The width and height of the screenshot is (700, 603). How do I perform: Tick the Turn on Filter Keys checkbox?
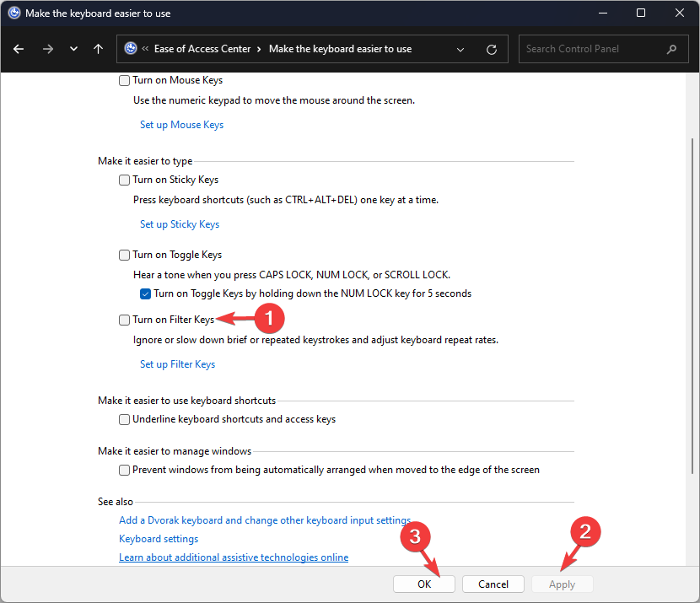point(125,320)
